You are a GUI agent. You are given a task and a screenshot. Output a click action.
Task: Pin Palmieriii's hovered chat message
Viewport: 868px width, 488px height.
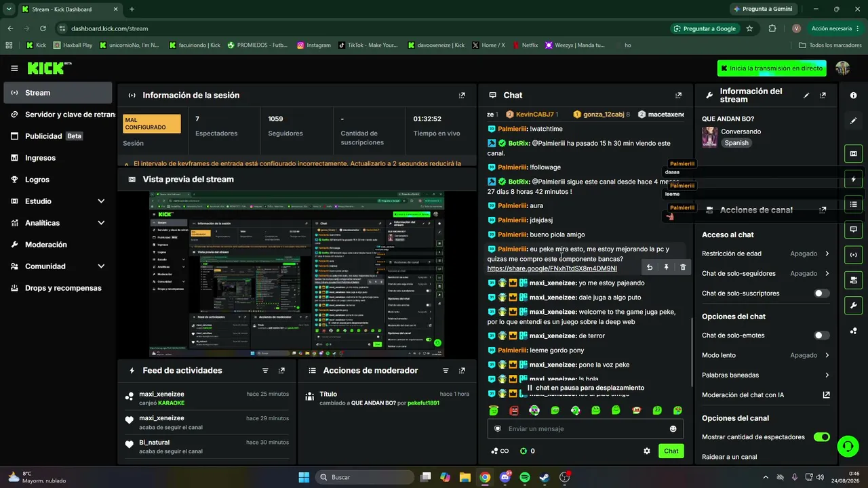point(666,268)
